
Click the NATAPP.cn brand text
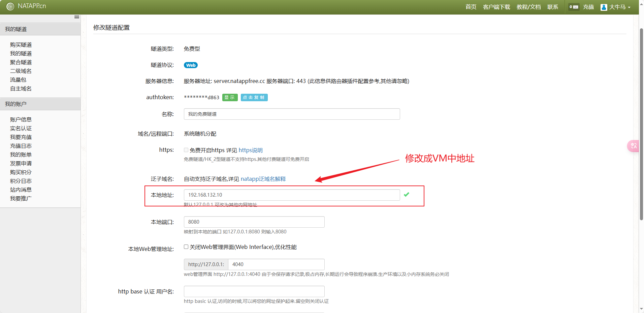tap(32, 6)
